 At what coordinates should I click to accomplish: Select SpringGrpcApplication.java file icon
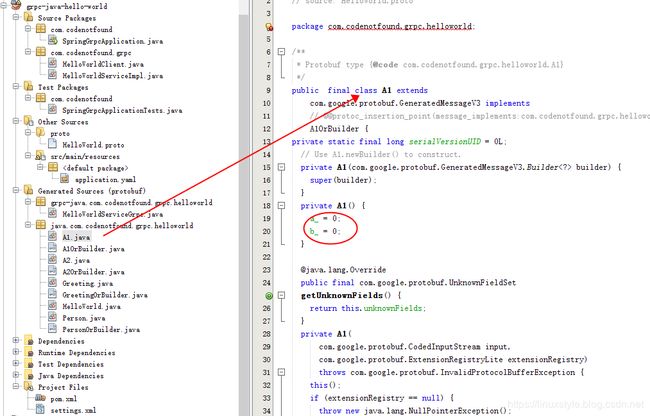point(53,40)
